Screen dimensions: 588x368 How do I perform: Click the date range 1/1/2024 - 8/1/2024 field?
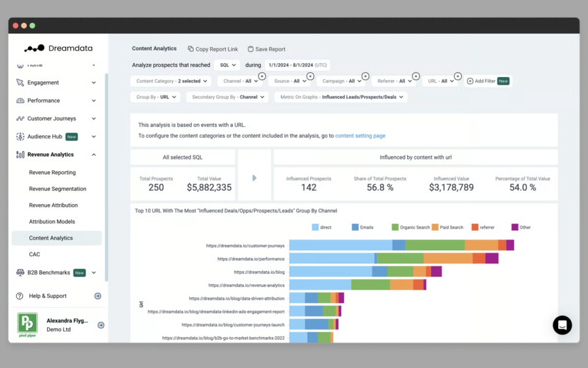tap(297, 65)
